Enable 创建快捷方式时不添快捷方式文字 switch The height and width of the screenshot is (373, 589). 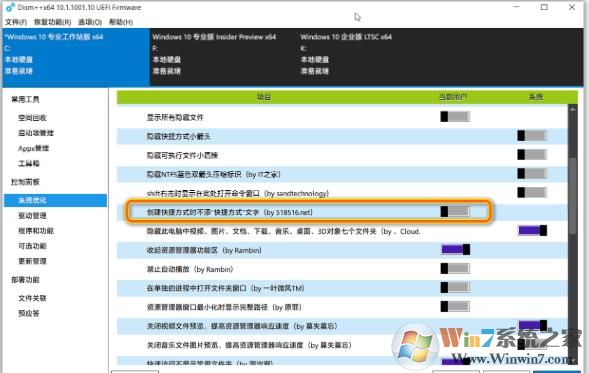tap(455, 211)
